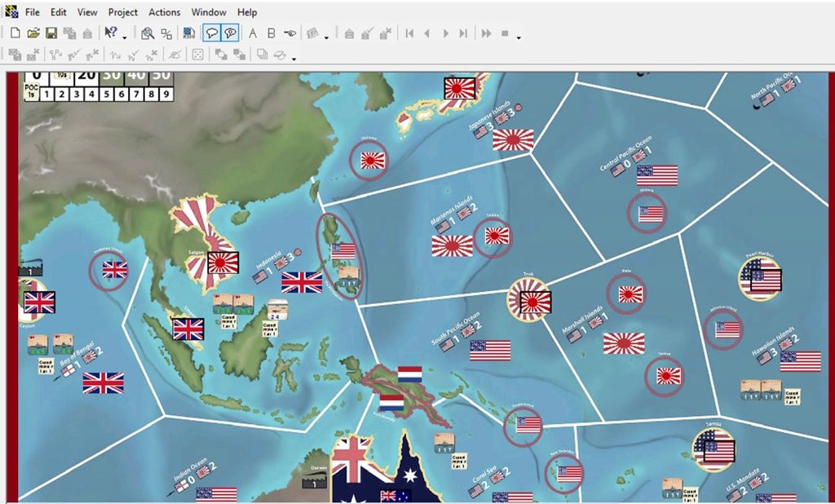835x504 pixels.
Task: Expand the overflow arrow after the greyed map icon
Action: pyautogui.click(x=326, y=38)
